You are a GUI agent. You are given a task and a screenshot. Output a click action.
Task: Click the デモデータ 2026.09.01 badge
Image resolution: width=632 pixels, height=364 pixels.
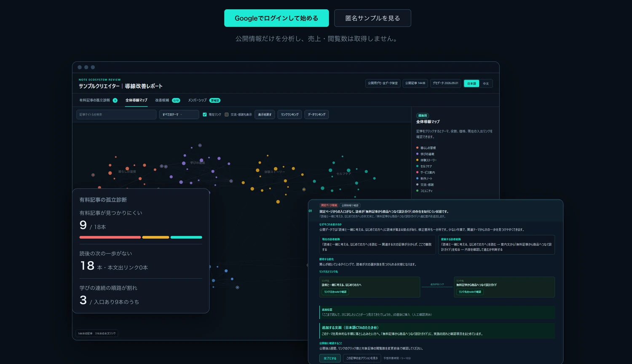(445, 83)
